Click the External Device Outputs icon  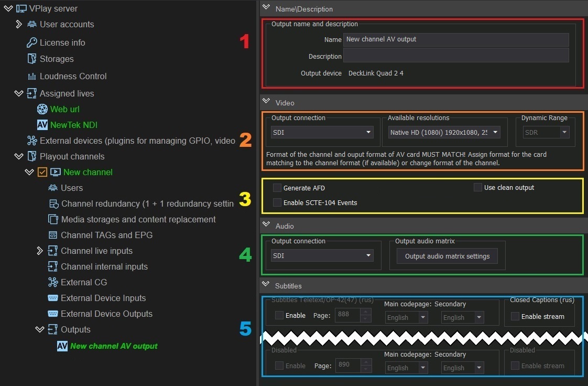click(x=53, y=314)
